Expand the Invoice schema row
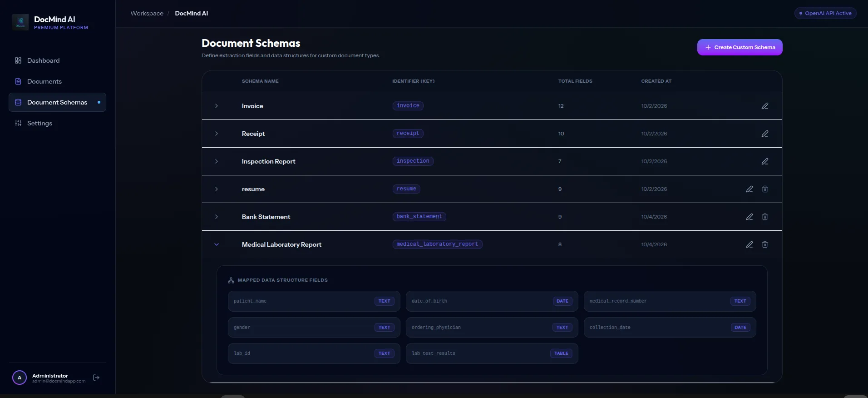 (217, 106)
